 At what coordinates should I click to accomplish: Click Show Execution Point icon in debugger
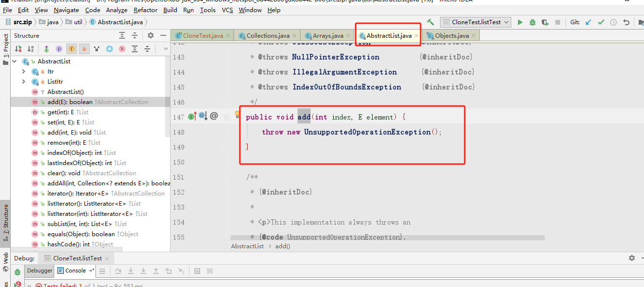(103, 271)
